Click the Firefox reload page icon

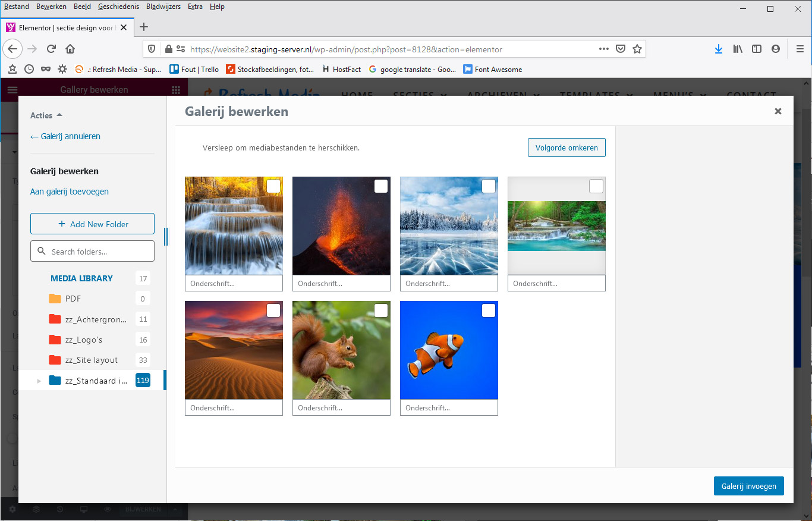[51, 49]
